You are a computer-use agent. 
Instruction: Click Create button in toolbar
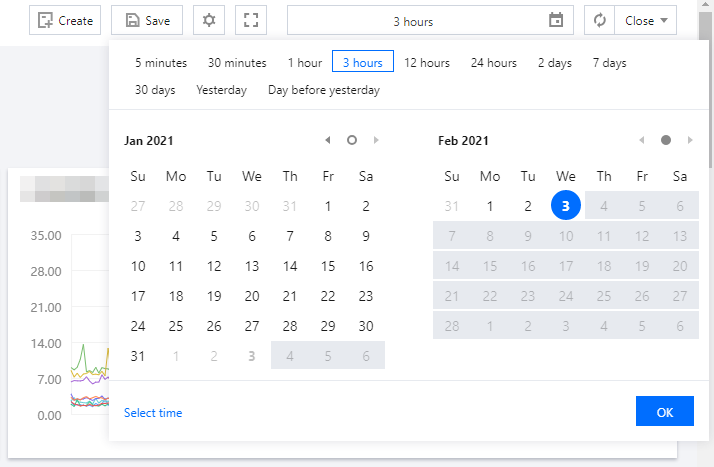65,20
